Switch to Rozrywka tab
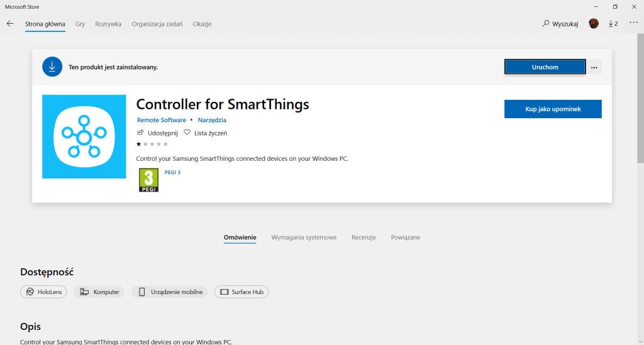The width and height of the screenshot is (644, 345). click(x=108, y=24)
